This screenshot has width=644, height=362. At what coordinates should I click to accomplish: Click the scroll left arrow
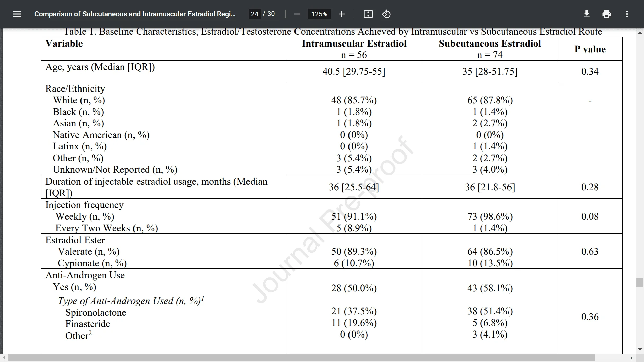[x=4, y=358]
